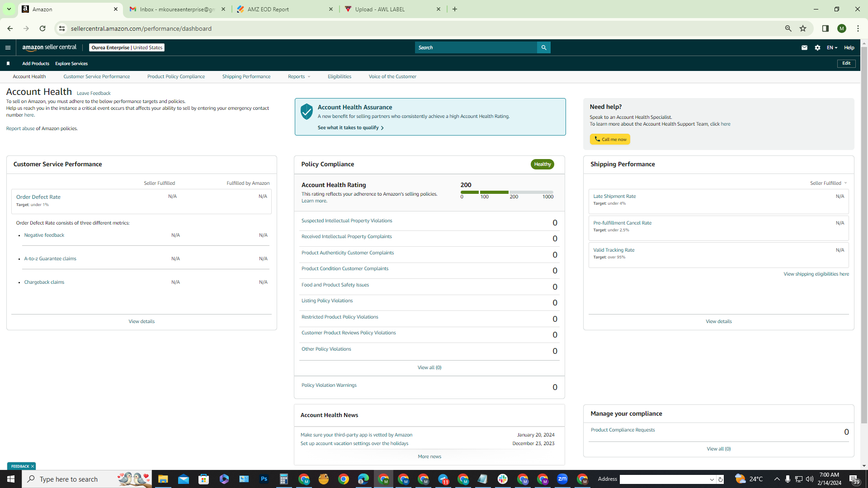Click the taskbar Address input field
Image resolution: width=868 pixels, height=488 pixels.
pyautogui.click(x=664, y=479)
